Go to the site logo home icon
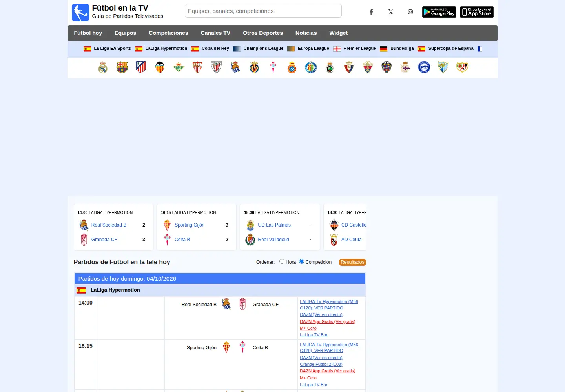Viewport: 565px width, 392px height. click(80, 13)
